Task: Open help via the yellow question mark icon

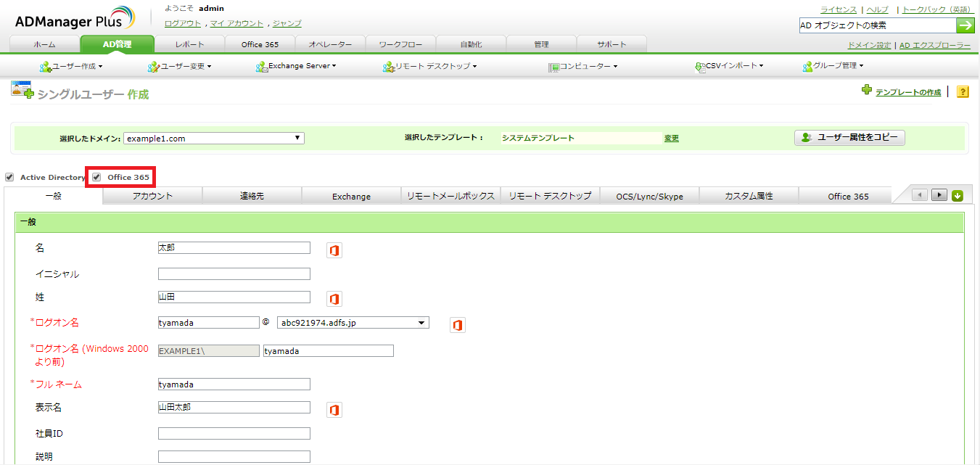Action: [x=962, y=91]
